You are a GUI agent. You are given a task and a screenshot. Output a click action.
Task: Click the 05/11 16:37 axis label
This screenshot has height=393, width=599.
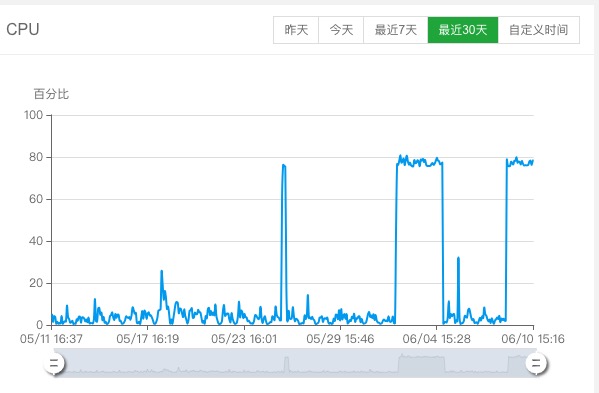(51, 339)
